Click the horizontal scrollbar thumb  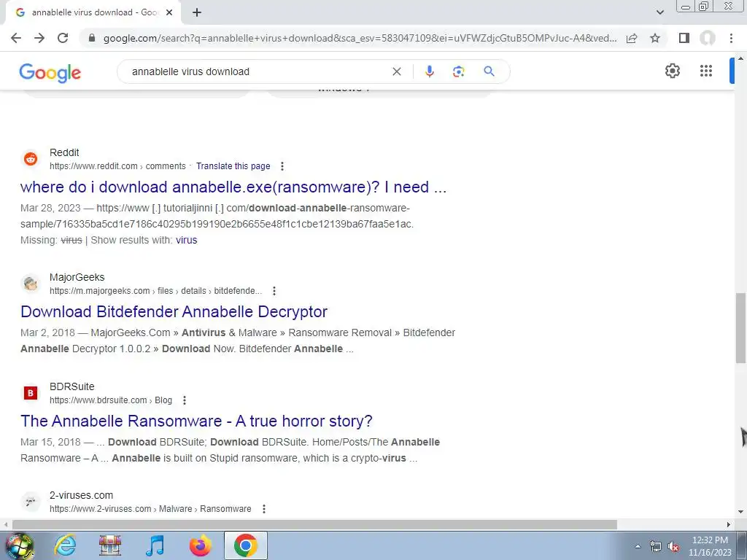314,525
